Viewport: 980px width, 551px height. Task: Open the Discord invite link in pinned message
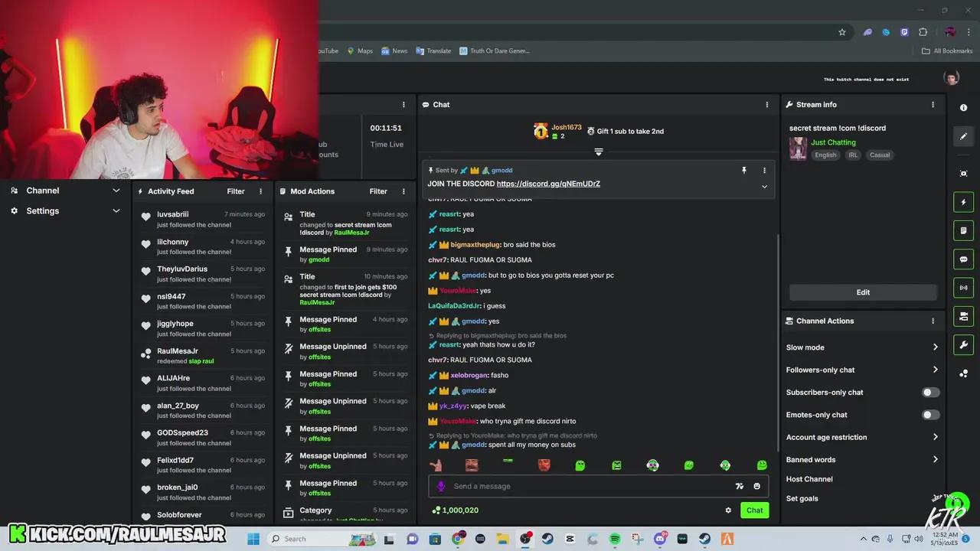548,184
